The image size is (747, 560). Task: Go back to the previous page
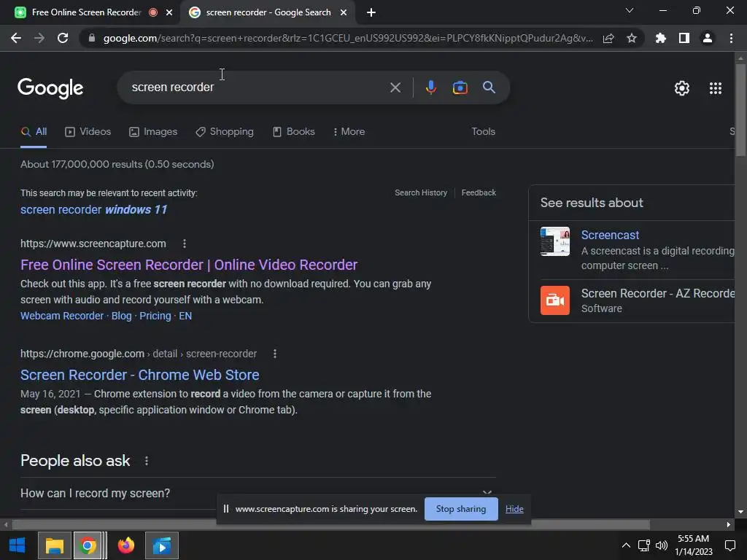[x=16, y=38]
